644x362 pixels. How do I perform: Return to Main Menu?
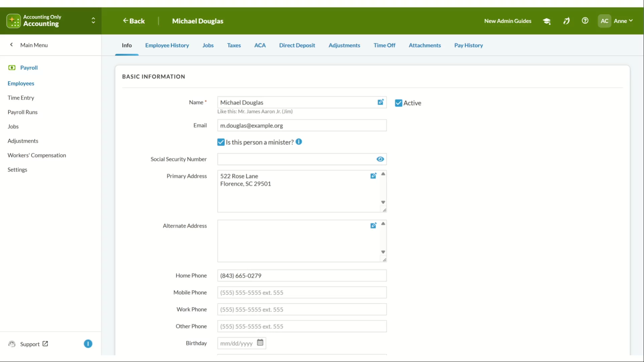34,45
